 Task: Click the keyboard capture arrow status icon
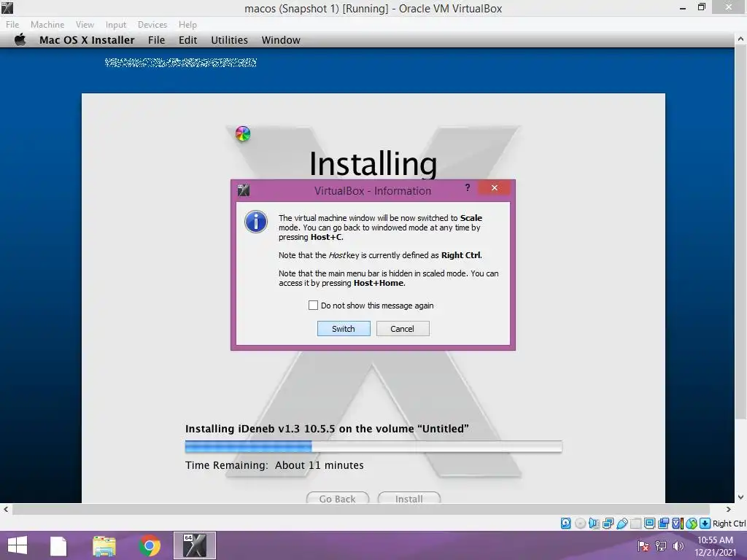point(705,524)
